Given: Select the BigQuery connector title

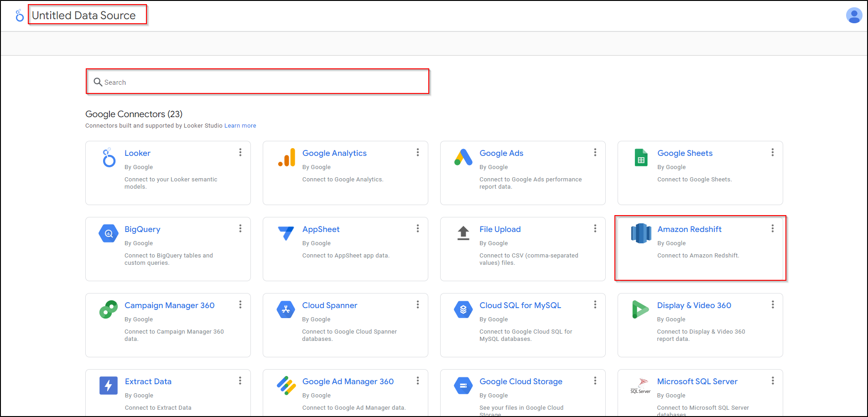Looking at the screenshot, I should [142, 229].
